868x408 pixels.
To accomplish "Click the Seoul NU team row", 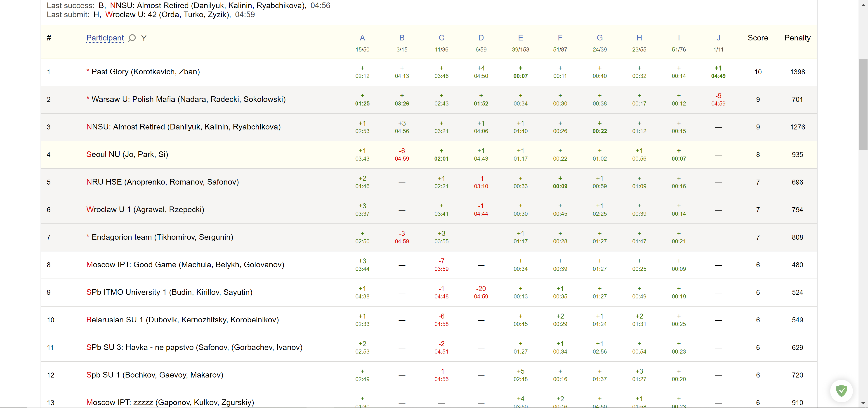I will point(127,155).
